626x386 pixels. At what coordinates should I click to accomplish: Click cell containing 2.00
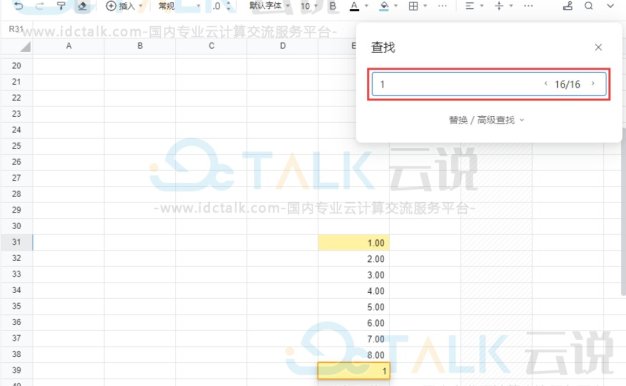point(354,259)
